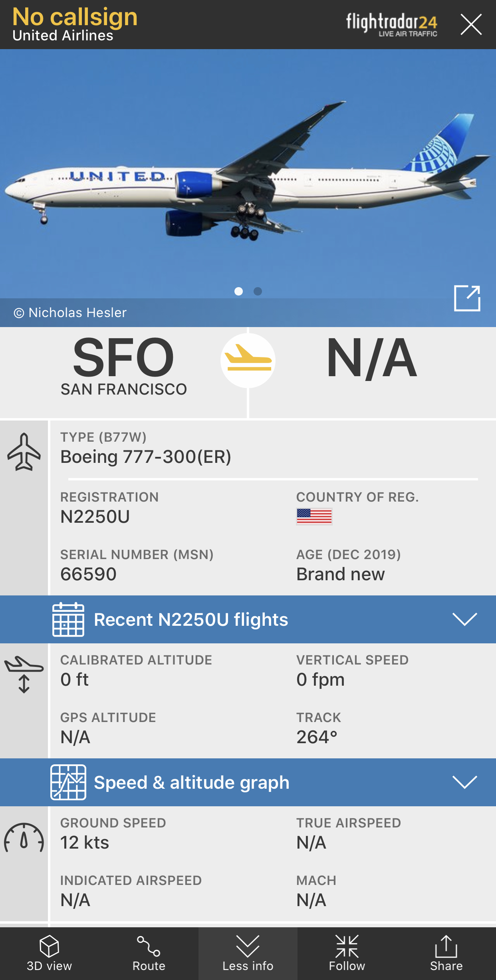Viewport: 496px width, 980px height.
Task: Collapse details with Less info
Action: click(x=248, y=953)
